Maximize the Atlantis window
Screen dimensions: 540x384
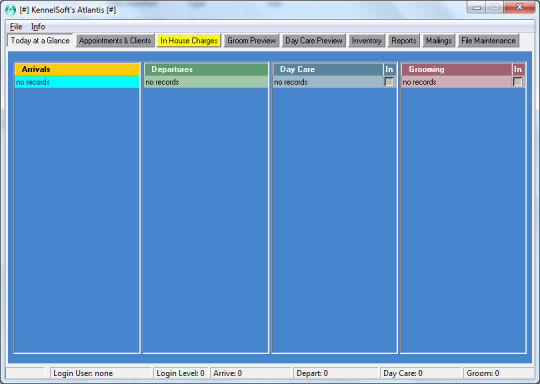click(495, 7)
